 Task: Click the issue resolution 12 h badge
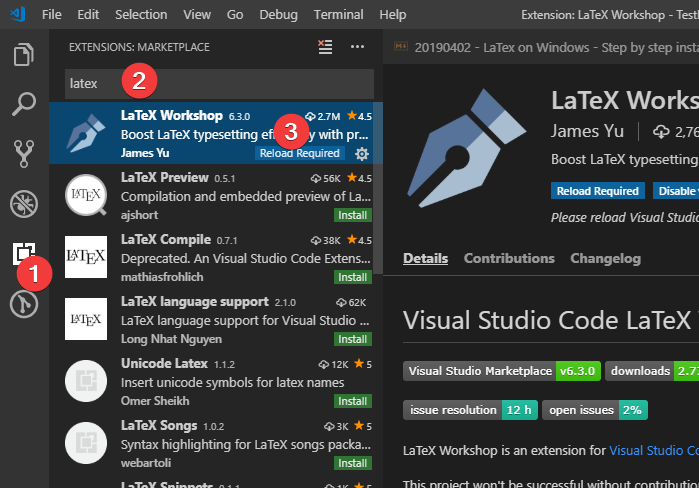(470, 410)
